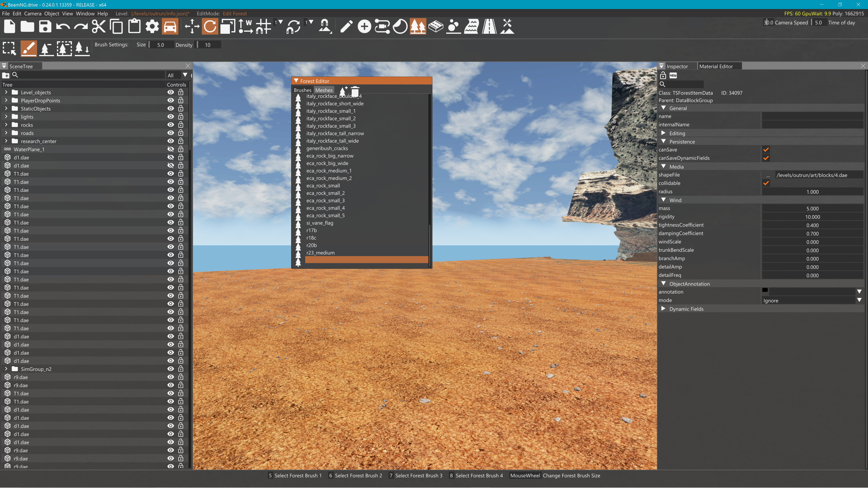Select the Forest Editor tree icon in toolbar
This screenshot has width=868, height=488.
(417, 26)
